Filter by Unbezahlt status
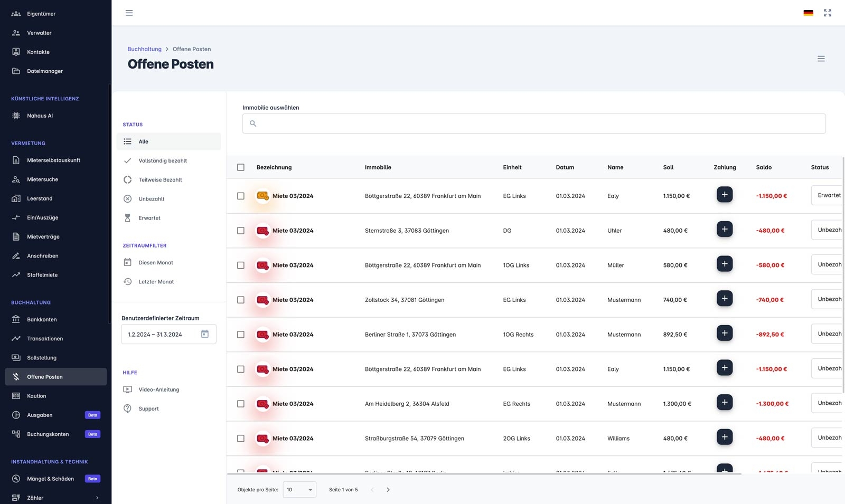Viewport: 845px width, 504px height. coord(152,199)
